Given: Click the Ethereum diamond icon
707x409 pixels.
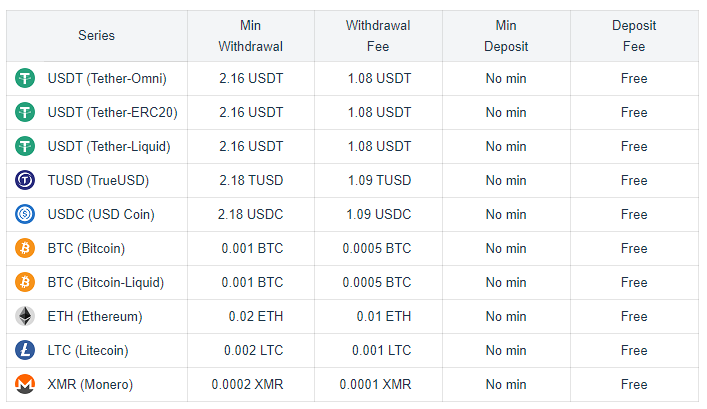Looking at the screenshot, I should (25, 317).
